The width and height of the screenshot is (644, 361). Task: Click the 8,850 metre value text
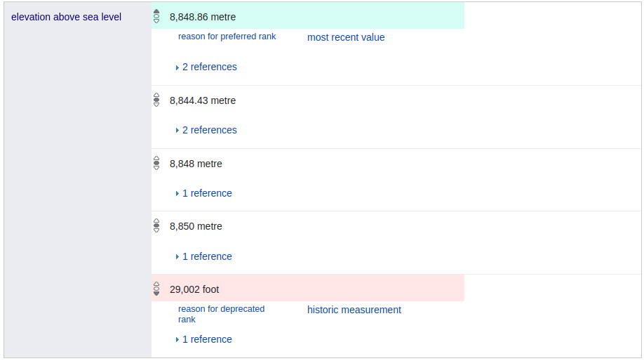pos(196,226)
